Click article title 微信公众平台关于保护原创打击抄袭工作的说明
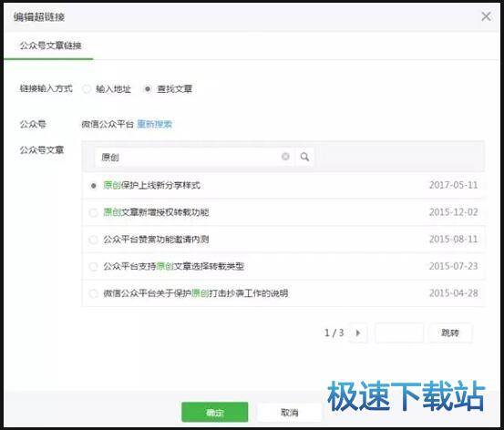The image size is (504, 430). click(x=195, y=293)
